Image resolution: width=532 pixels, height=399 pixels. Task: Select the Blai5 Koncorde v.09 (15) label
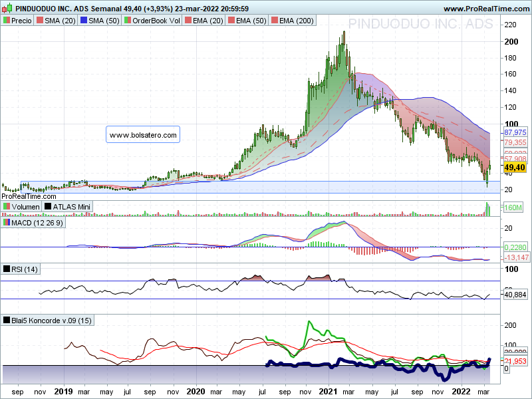(x=51, y=321)
